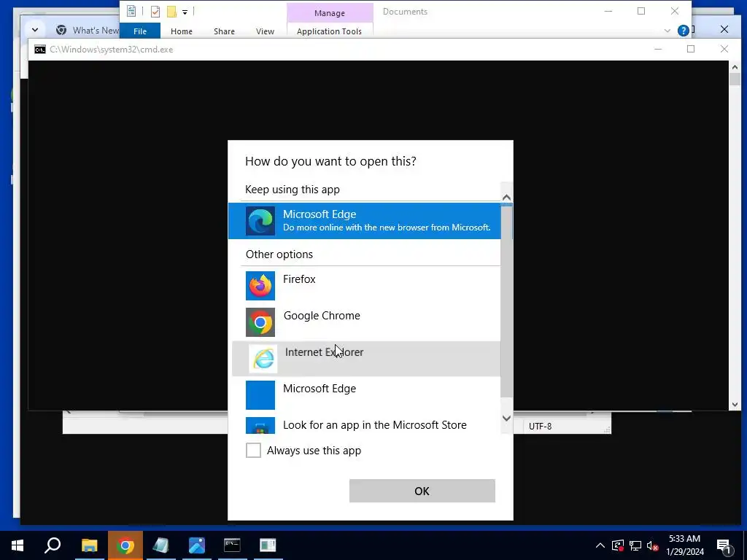This screenshot has height=560, width=747.
Task: Show hidden system tray icons
Action: tap(600, 545)
